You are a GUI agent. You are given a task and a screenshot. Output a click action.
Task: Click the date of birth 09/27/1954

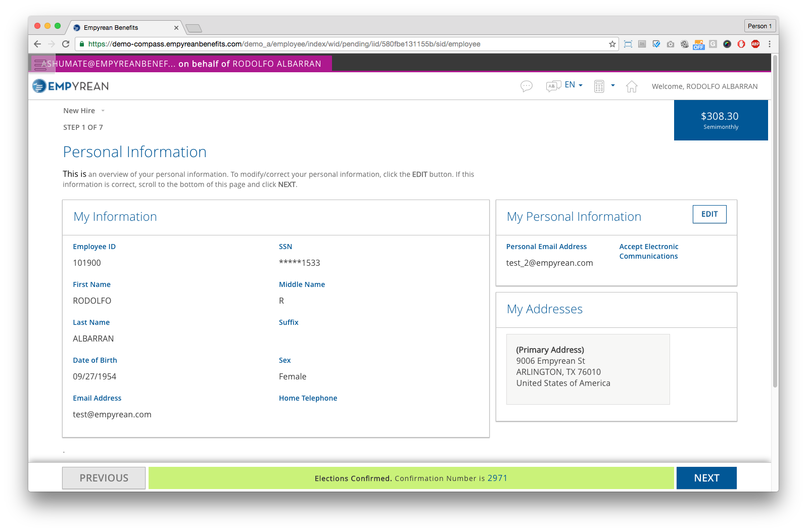(94, 376)
